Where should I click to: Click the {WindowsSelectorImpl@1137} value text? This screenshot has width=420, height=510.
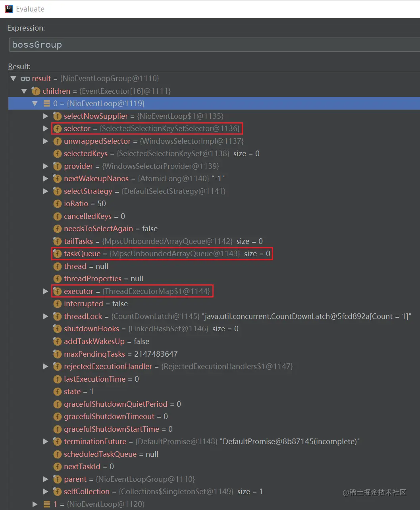(192, 141)
